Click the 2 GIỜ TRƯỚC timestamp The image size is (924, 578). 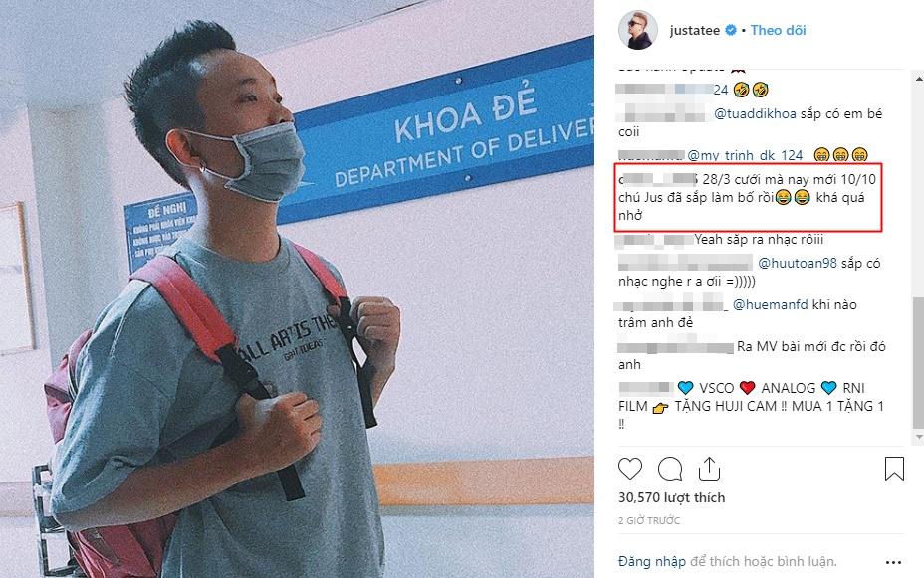coord(649,521)
